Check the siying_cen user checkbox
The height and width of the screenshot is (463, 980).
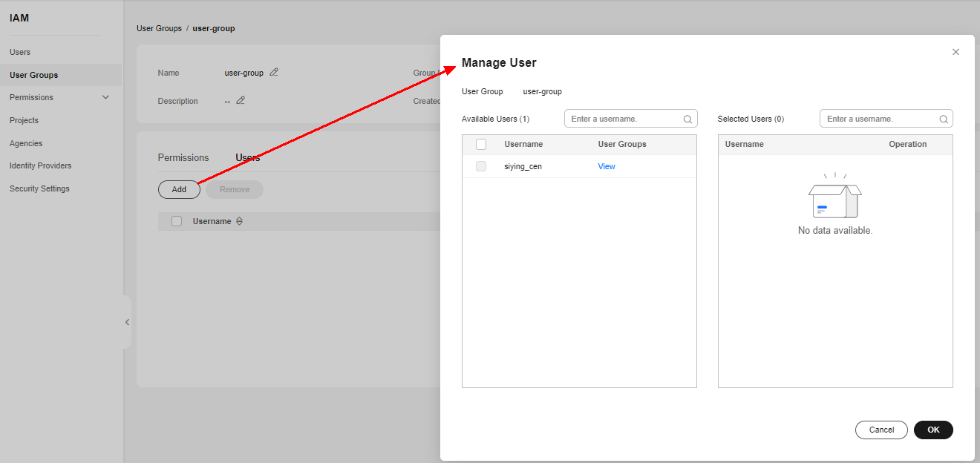[x=481, y=166]
